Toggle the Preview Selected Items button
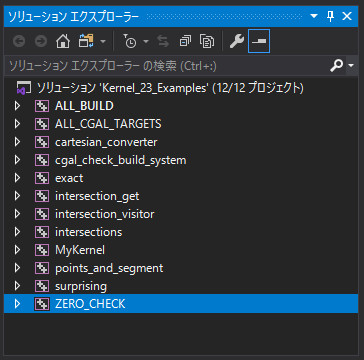The image size is (364, 360). pos(259,41)
